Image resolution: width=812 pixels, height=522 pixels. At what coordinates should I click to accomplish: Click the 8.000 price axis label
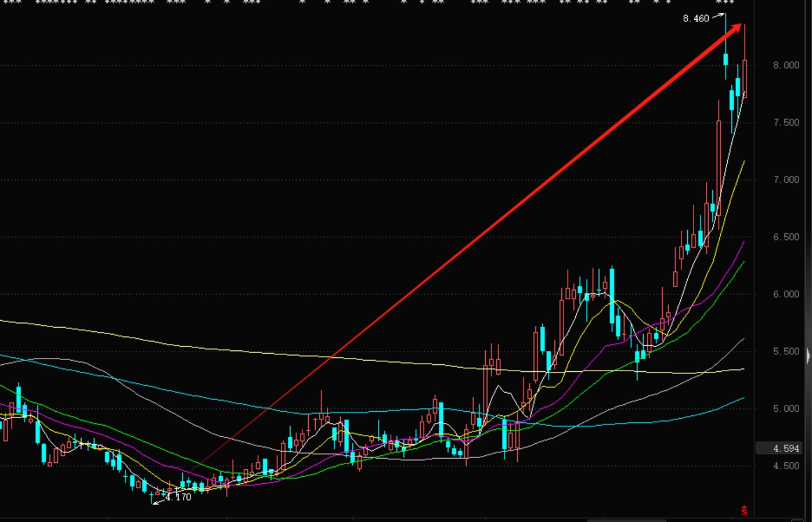(786, 66)
